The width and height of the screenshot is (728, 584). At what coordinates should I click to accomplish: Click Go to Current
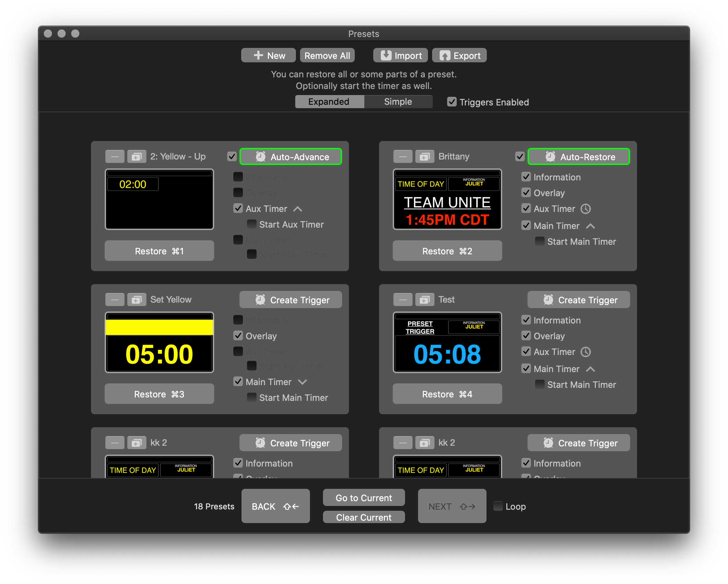click(364, 498)
